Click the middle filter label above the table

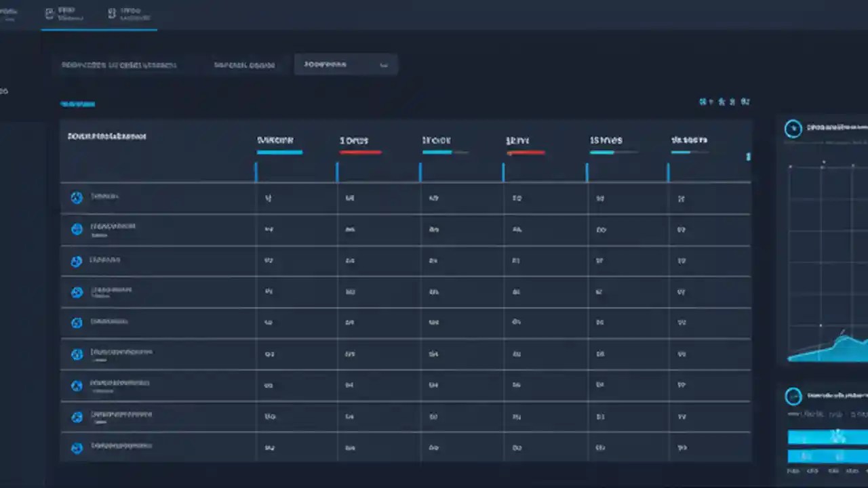click(244, 64)
